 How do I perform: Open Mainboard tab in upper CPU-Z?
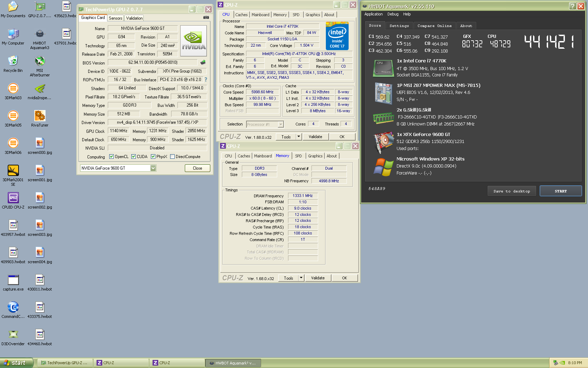pyautogui.click(x=260, y=15)
